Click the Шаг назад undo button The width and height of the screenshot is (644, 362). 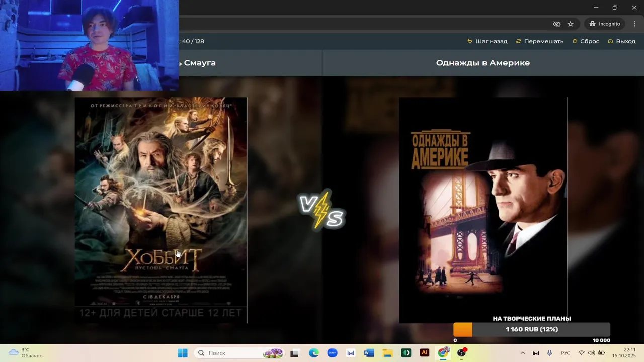(x=488, y=41)
